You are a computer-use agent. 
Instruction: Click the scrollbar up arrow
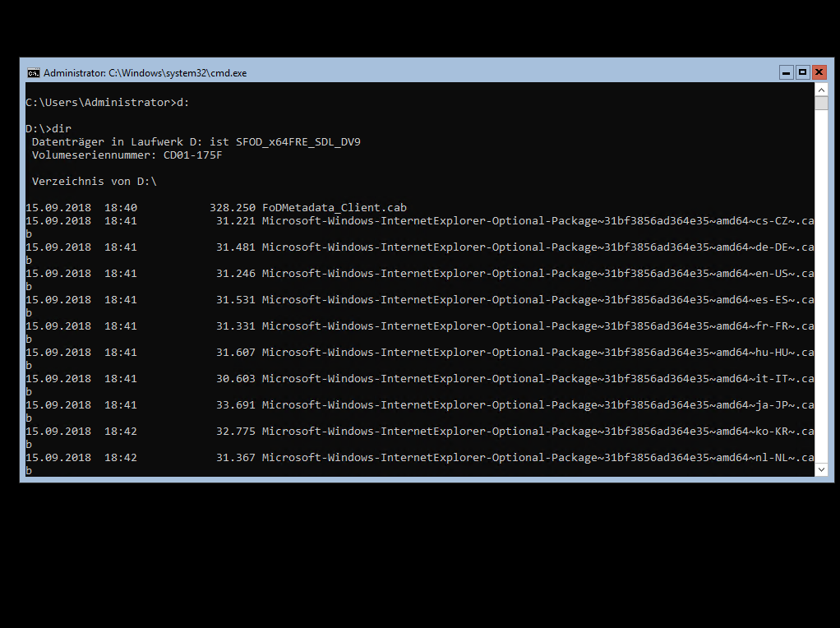click(821, 90)
